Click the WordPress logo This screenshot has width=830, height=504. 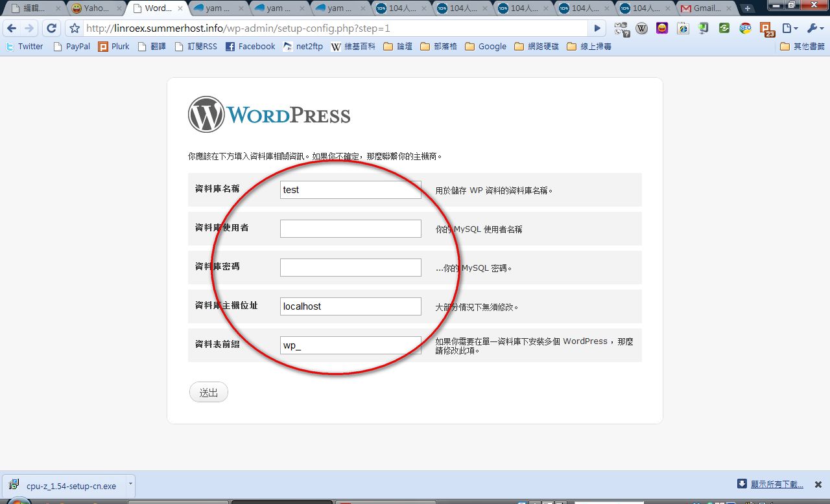(x=269, y=115)
